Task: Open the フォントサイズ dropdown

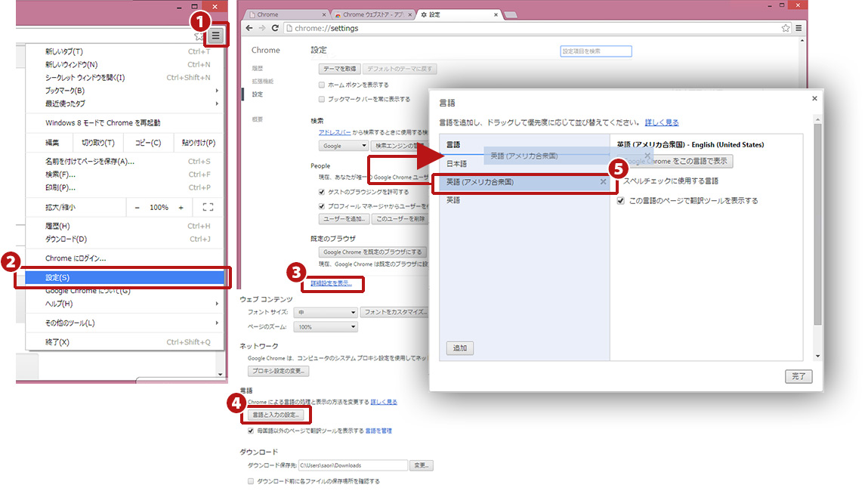Action: point(326,312)
